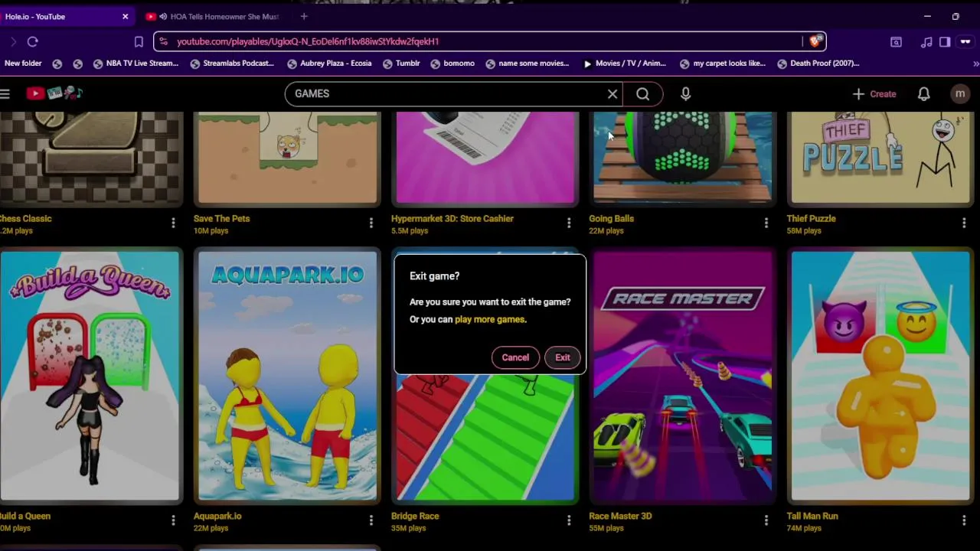980x551 pixels.
Task: Open options for Build a Queen
Action: pyautogui.click(x=173, y=520)
